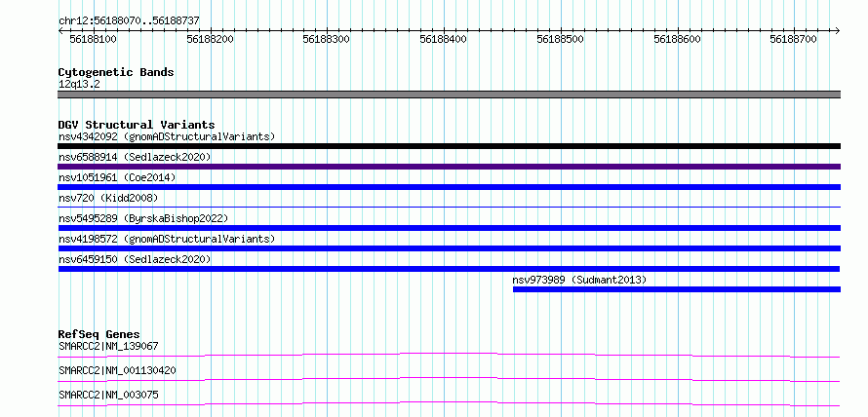Click ruler position 56188700
Screen dimensions: 868x417
coord(793,39)
